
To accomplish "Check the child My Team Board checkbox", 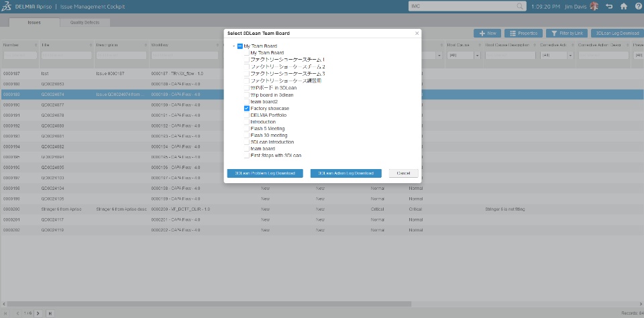I will pos(246,53).
